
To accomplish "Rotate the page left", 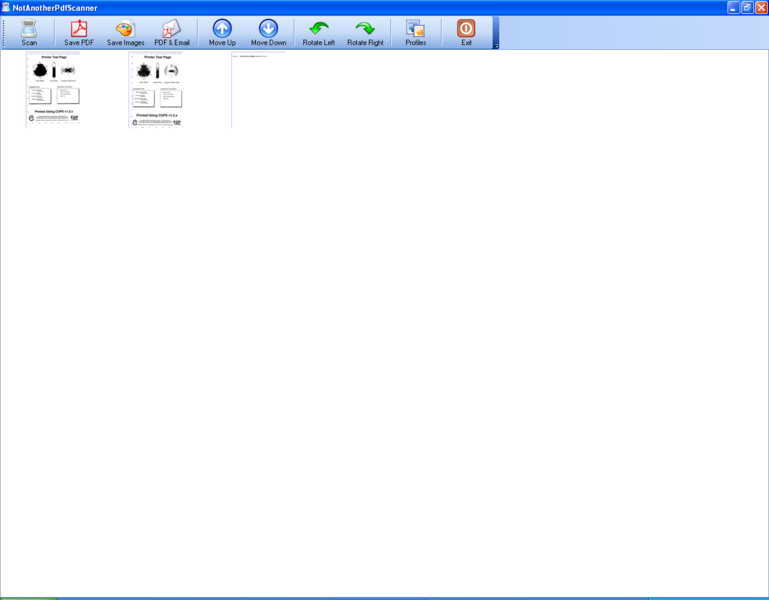I will [x=319, y=33].
